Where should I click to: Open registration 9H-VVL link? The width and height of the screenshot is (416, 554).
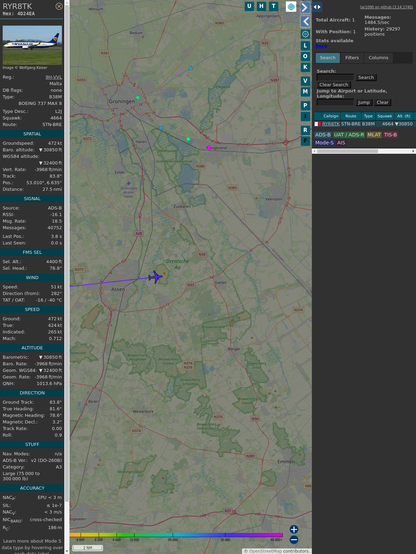53,77
